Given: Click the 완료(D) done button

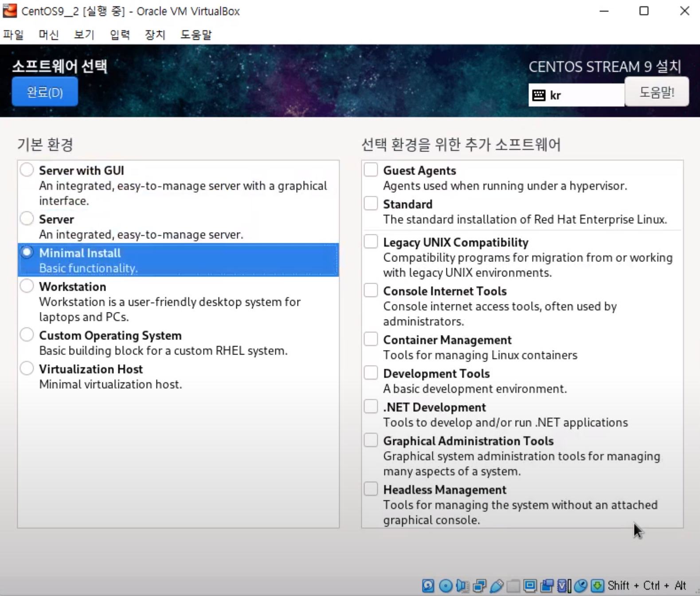Looking at the screenshot, I should [x=45, y=92].
